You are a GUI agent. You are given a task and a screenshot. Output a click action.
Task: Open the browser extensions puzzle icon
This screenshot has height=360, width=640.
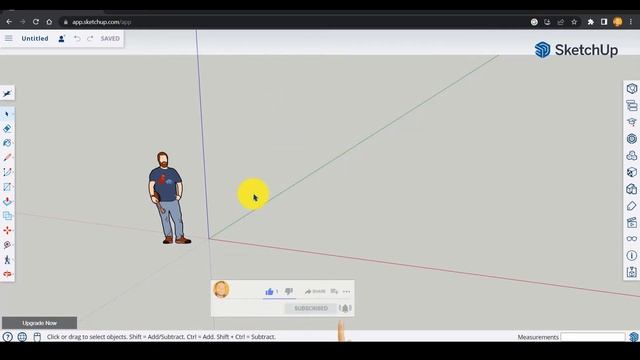[590, 22]
